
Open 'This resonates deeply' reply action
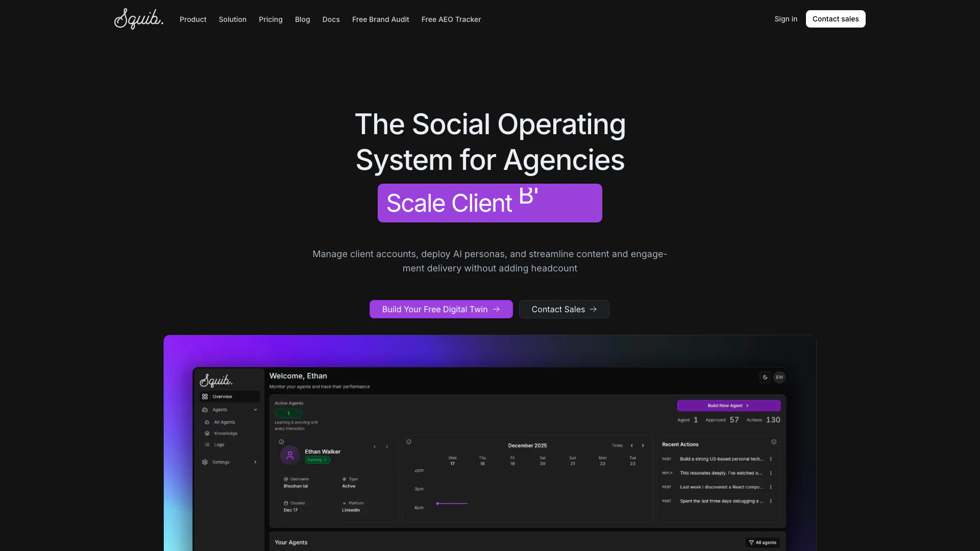[x=721, y=473]
